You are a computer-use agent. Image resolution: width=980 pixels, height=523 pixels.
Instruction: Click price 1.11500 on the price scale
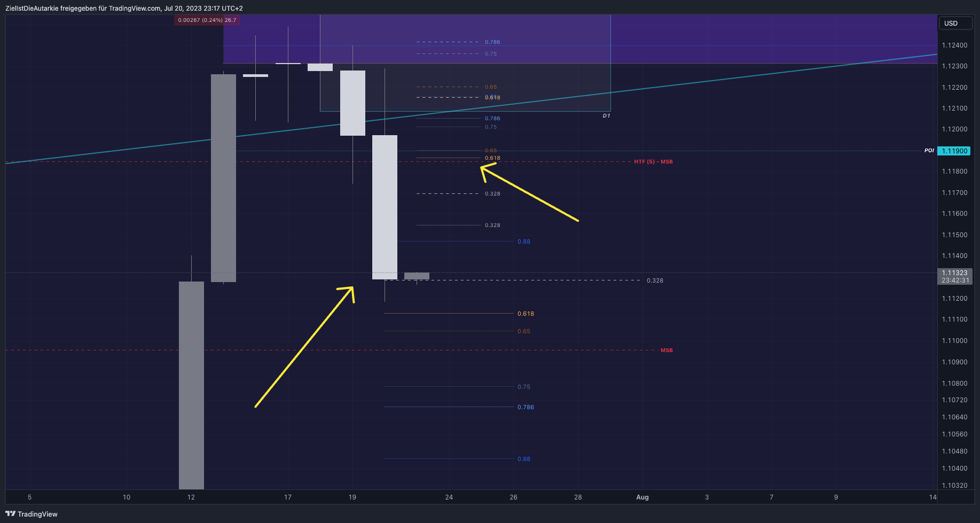click(x=954, y=235)
